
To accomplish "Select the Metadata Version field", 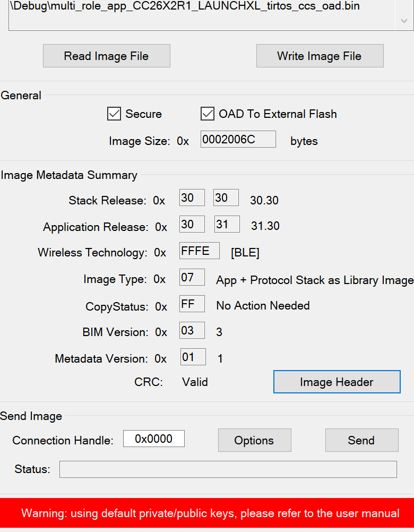I will pyautogui.click(x=193, y=357).
